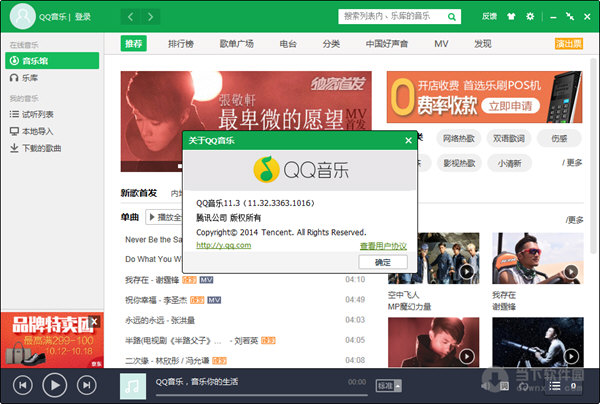600x404 pixels.
Task: Open the 歌单广场 tab
Action: click(x=236, y=44)
